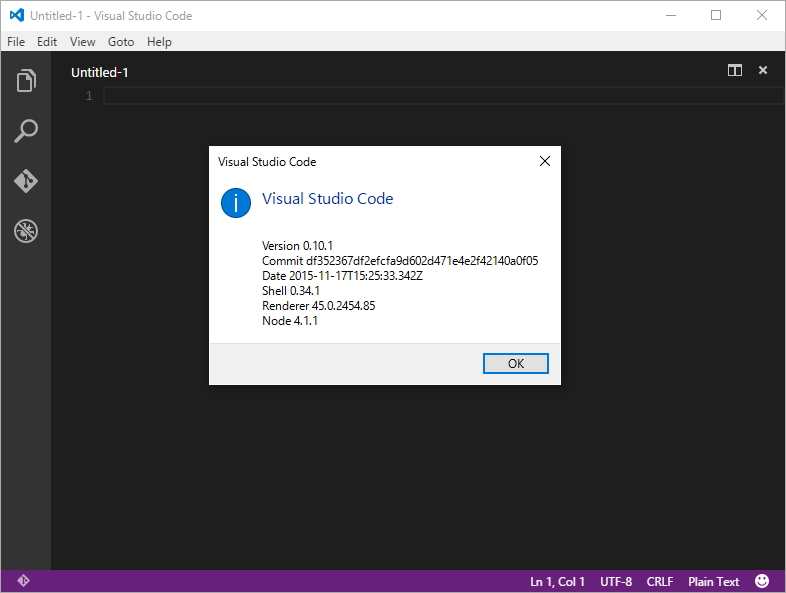This screenshot has width=786, height=593.
Task: Click the git status icon in status bar
Action: (24, 581)
